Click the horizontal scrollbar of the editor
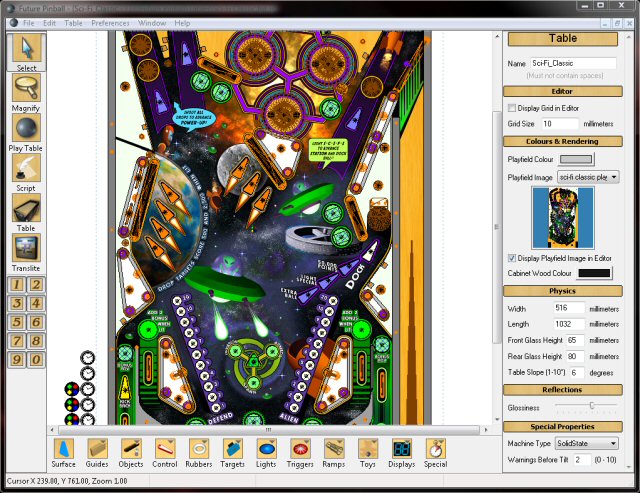 click(268, 430)
